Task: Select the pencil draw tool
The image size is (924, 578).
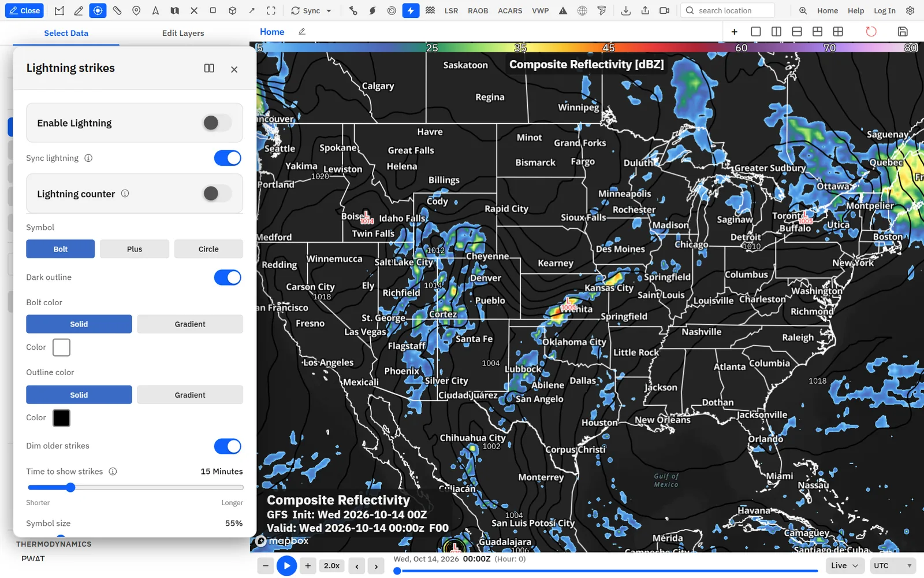Action: pos(79,10)
